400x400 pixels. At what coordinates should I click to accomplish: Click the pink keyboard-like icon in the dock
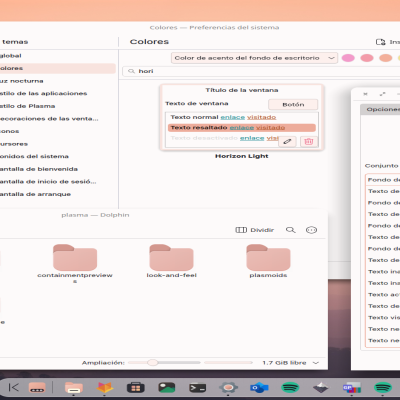pos(37,388)
